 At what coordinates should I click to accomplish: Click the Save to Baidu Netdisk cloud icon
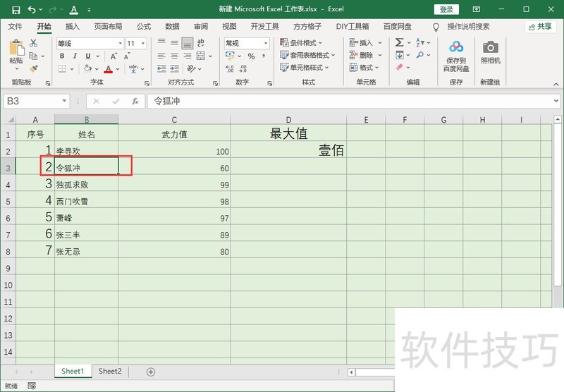point(455,47)
